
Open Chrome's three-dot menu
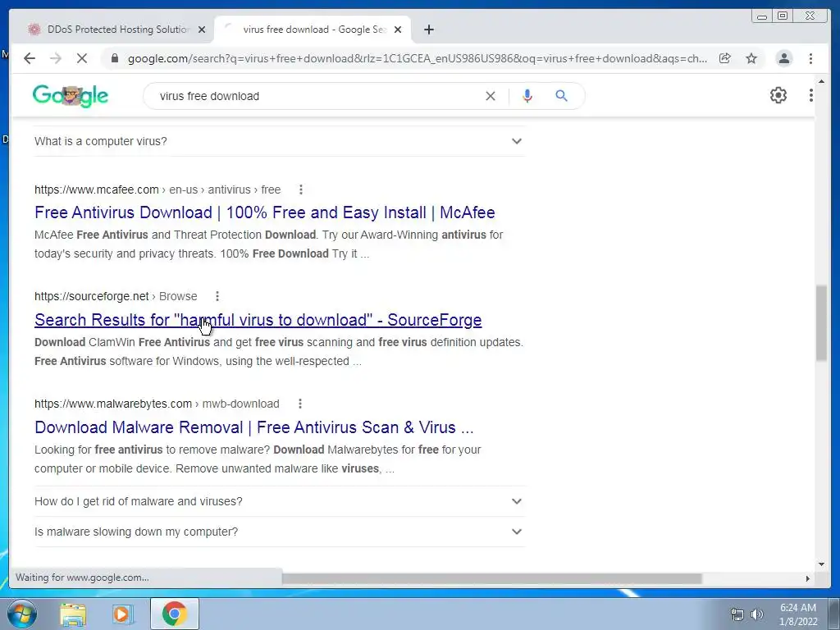[x=810, y=58]
